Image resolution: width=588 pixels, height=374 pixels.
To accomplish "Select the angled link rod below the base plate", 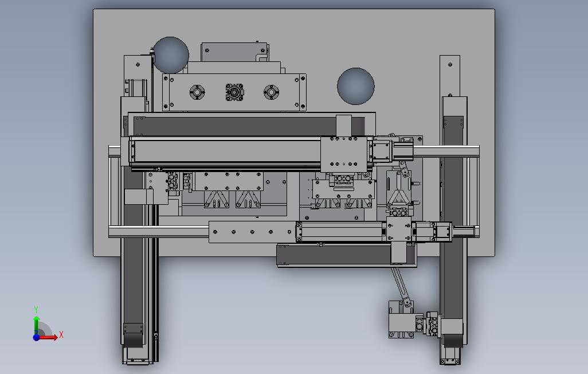I will pyautogui.click(x=401, y=286).
